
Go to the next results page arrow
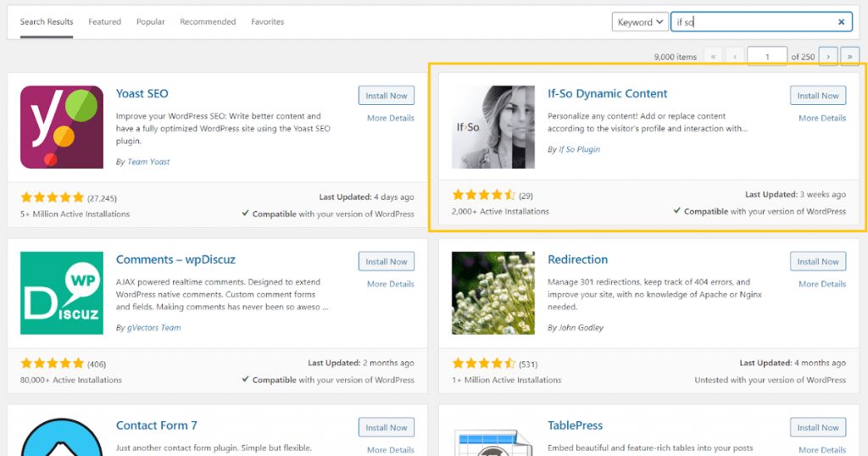tap(828, 57)
